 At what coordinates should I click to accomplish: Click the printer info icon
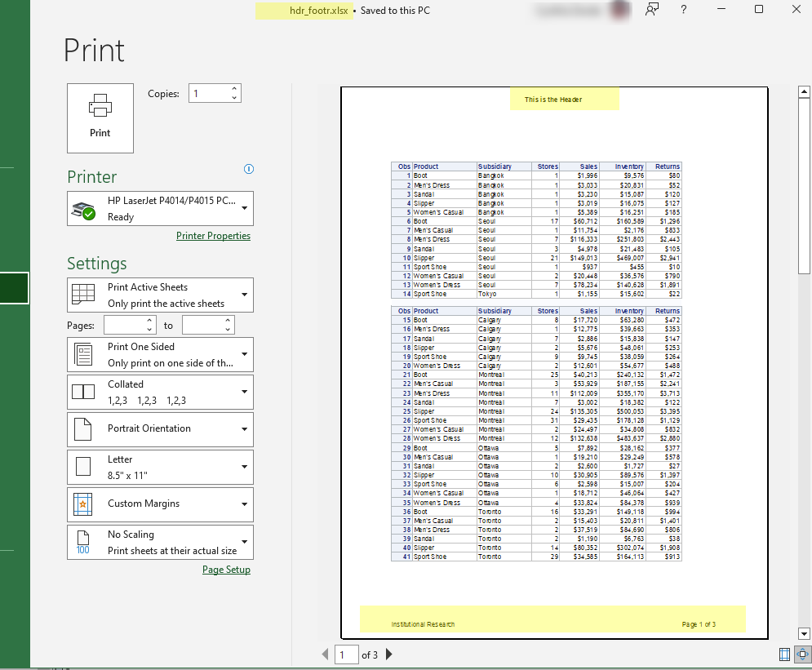click(249, 169)
